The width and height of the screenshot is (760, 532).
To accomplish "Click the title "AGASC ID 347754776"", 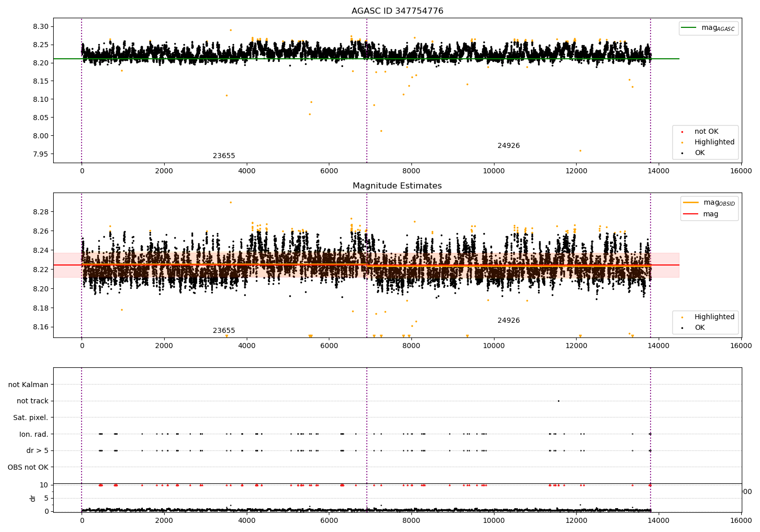I will [x=397, y=11].
